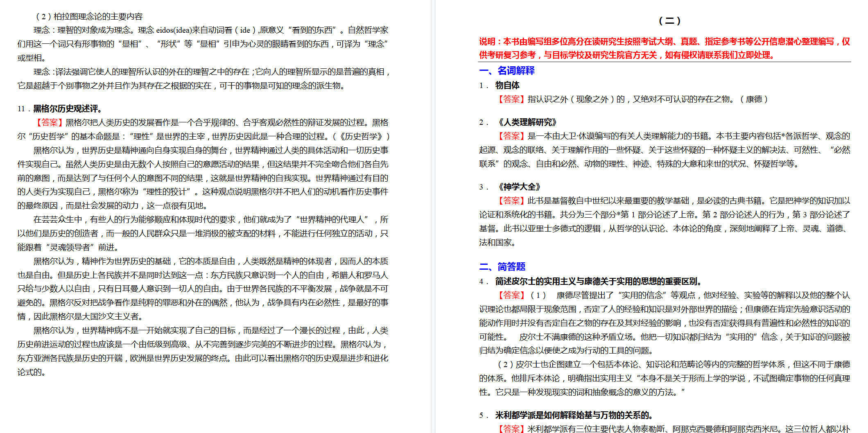Click the question title 物自体
The image size is (868, 433).
[507, 86]
